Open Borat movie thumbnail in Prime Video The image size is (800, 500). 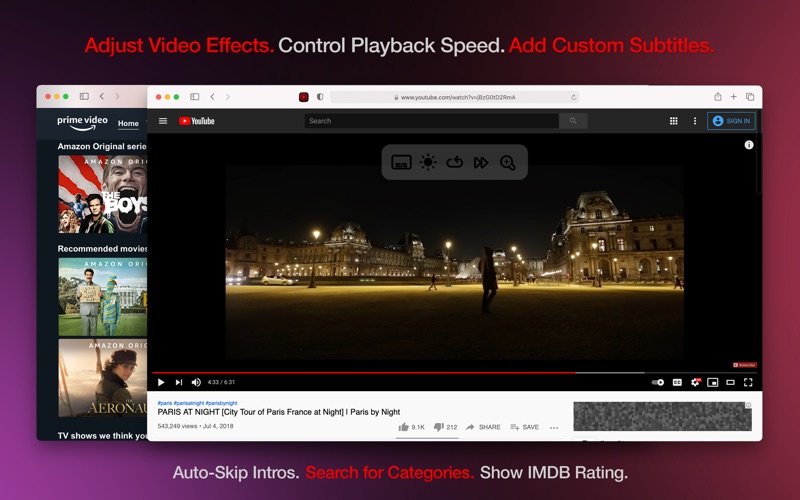pyautogui.click(x=103, y=297)
